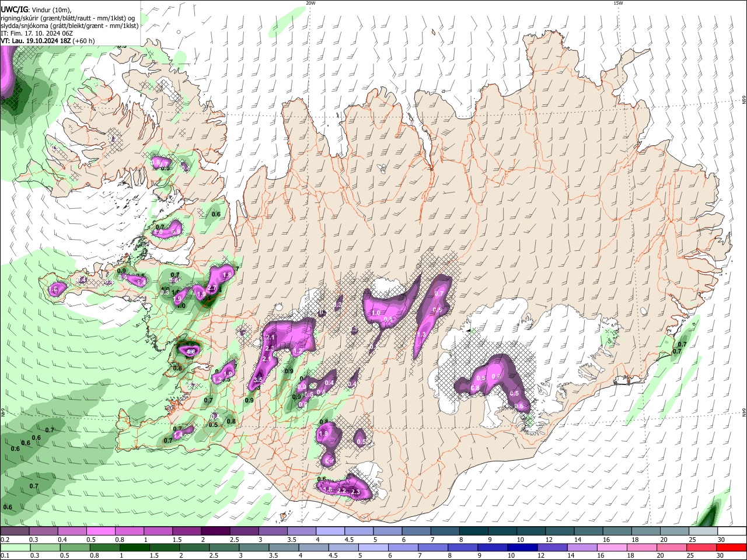This screenshot has width=747, height=560.
Task: Click the dark teal 8–9 snow swatch
Action: point(473,531)
